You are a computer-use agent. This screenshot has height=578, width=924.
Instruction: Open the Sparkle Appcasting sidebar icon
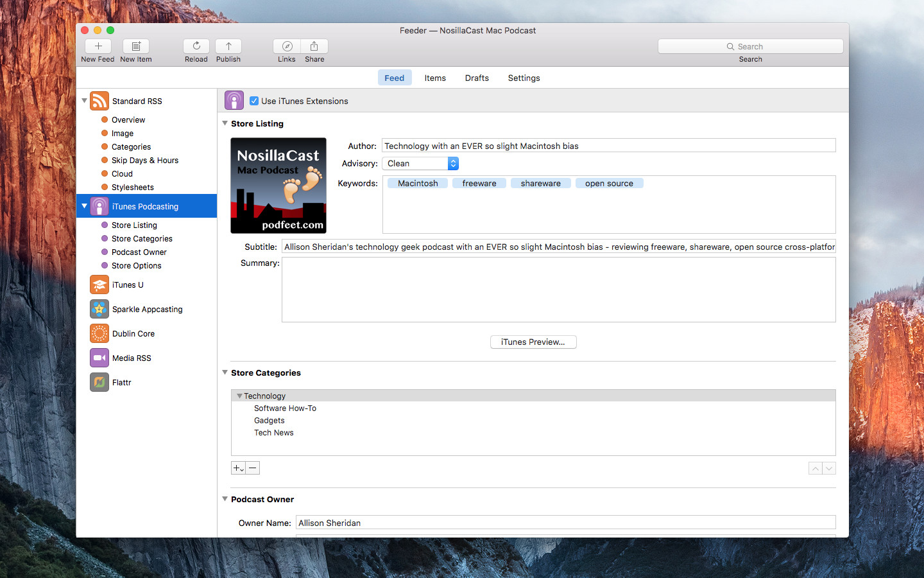tap(99, 309)
